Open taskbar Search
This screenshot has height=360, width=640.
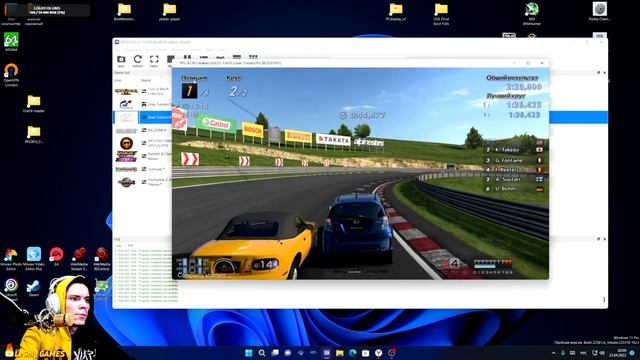(x=262, y=353)
